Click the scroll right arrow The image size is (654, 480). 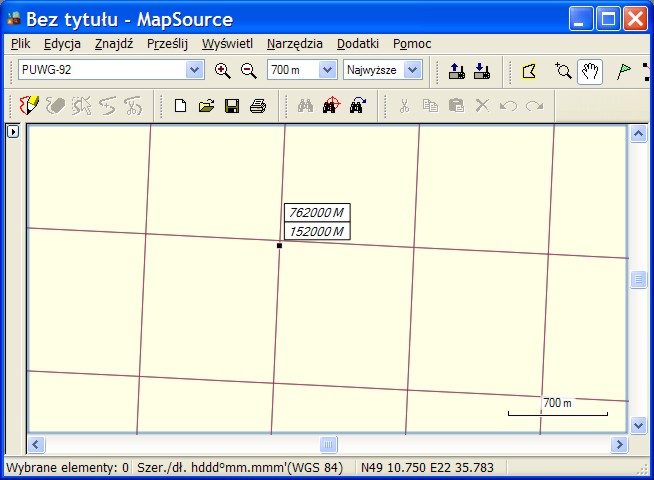[619, 445]
